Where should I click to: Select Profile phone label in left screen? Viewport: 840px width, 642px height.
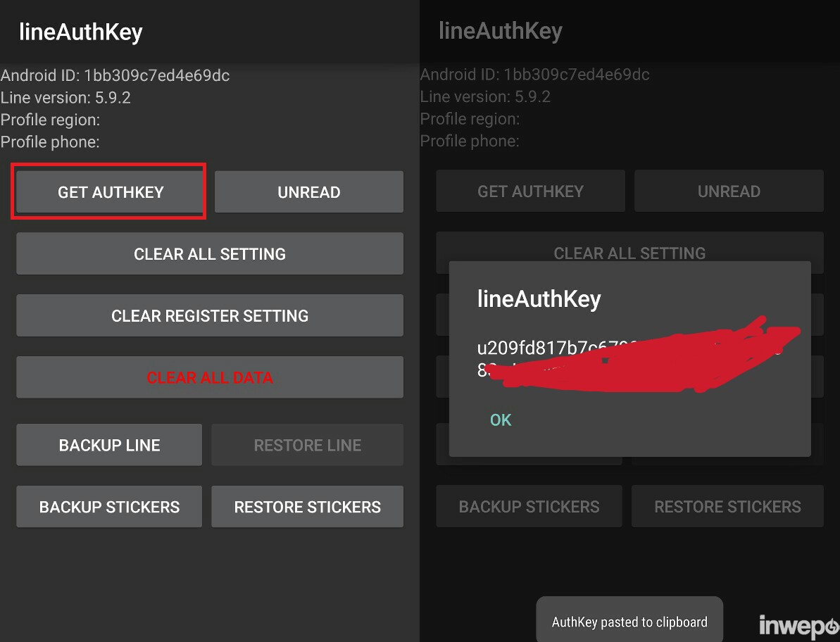pyautogui.click(x=50, y=142)
